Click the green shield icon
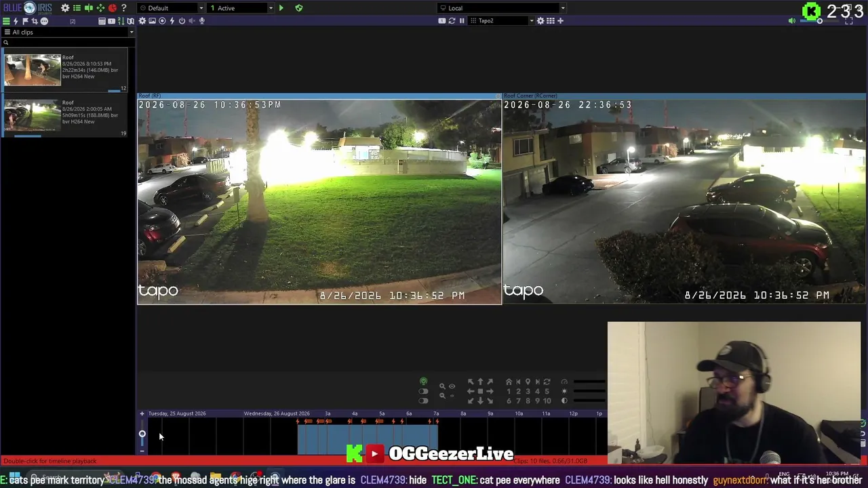Image resolution: width=868 pixels, height=488 pixels. click(x=299, y=8)
